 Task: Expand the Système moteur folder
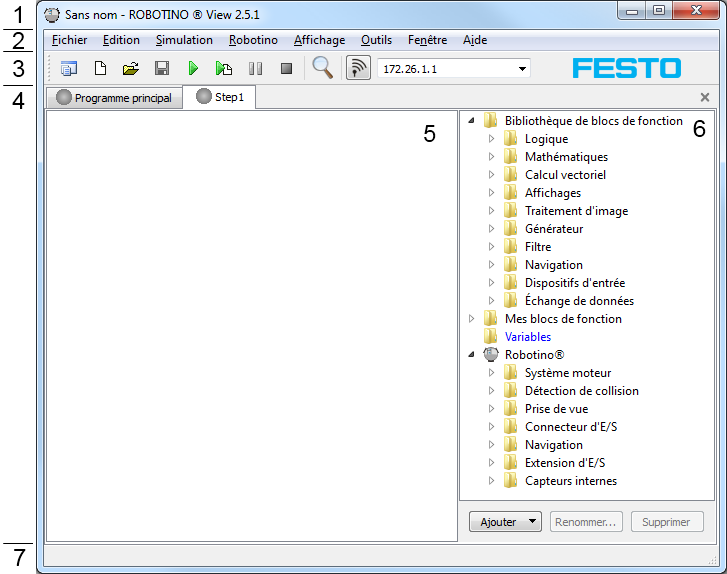pos(491,372)
